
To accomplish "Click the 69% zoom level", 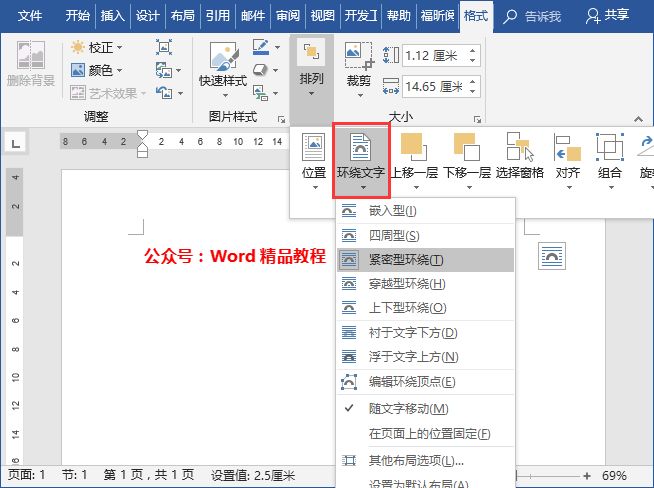I will pyautogui.click(x=614, y=475).
